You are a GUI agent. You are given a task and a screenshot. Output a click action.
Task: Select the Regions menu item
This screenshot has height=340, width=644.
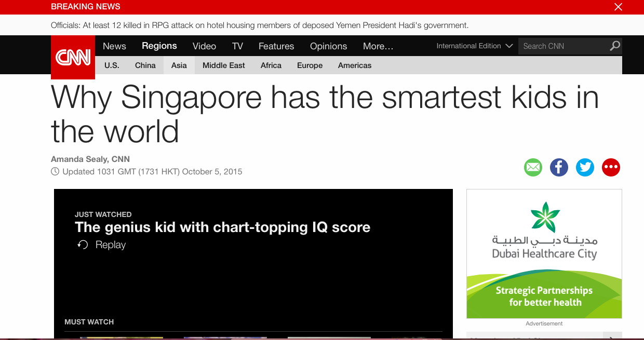click(x=159, y=46)
